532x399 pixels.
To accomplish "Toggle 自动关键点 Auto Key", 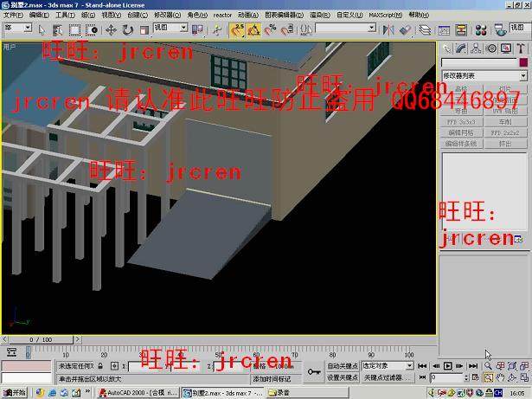I will click(343, 366).
